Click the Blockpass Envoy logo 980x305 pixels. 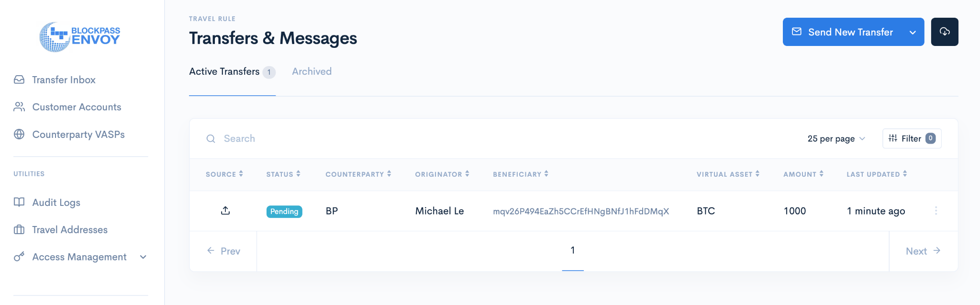pyautogui.click(x=80, y=36)
